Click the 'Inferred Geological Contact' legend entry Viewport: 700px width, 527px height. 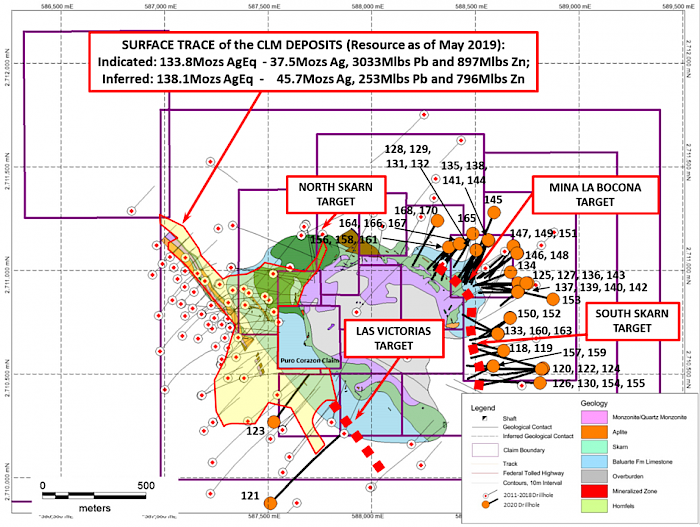[538, 436]
